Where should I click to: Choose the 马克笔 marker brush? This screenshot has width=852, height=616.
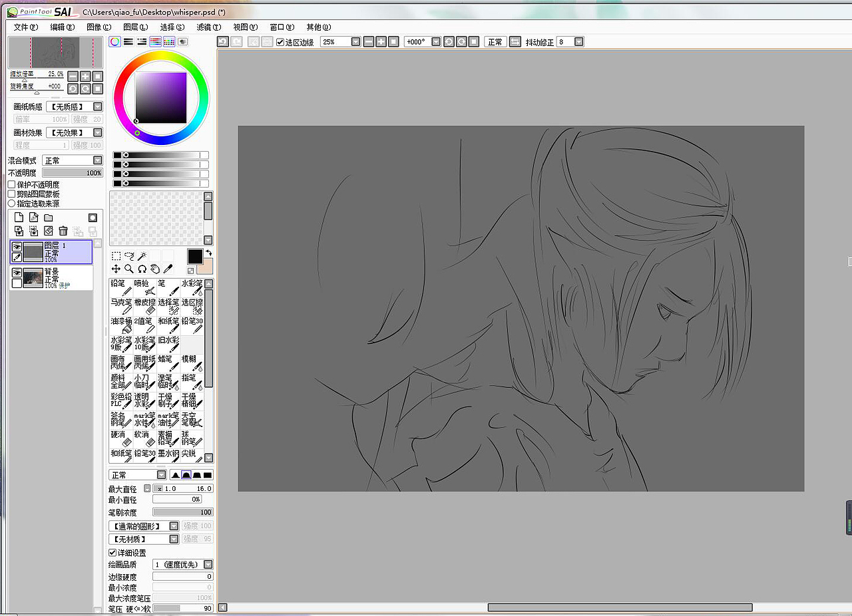[x=121, y=306]
